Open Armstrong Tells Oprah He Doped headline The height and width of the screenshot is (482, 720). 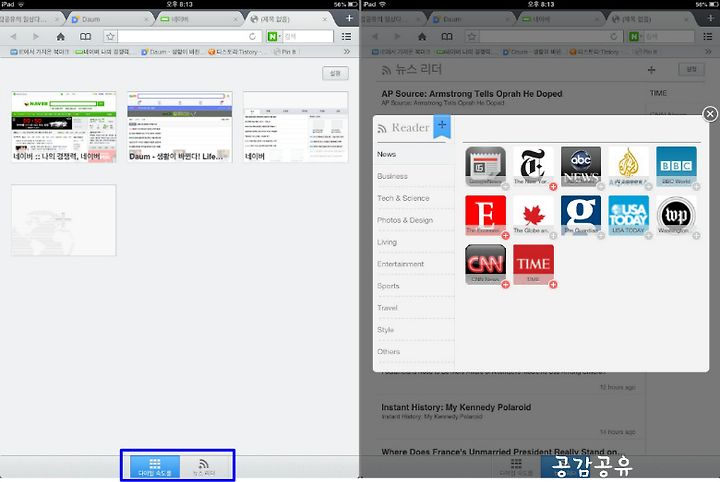[x=472, y=94]
